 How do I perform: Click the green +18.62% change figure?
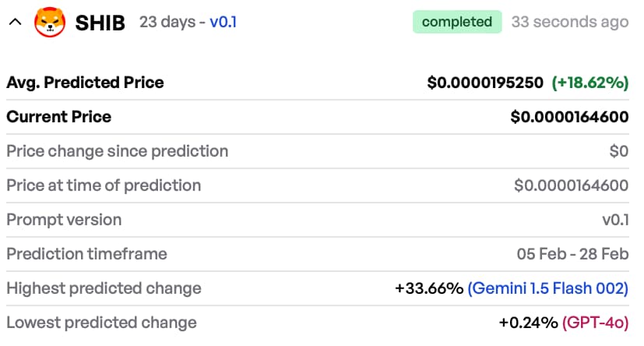click(x=589, y=83)
